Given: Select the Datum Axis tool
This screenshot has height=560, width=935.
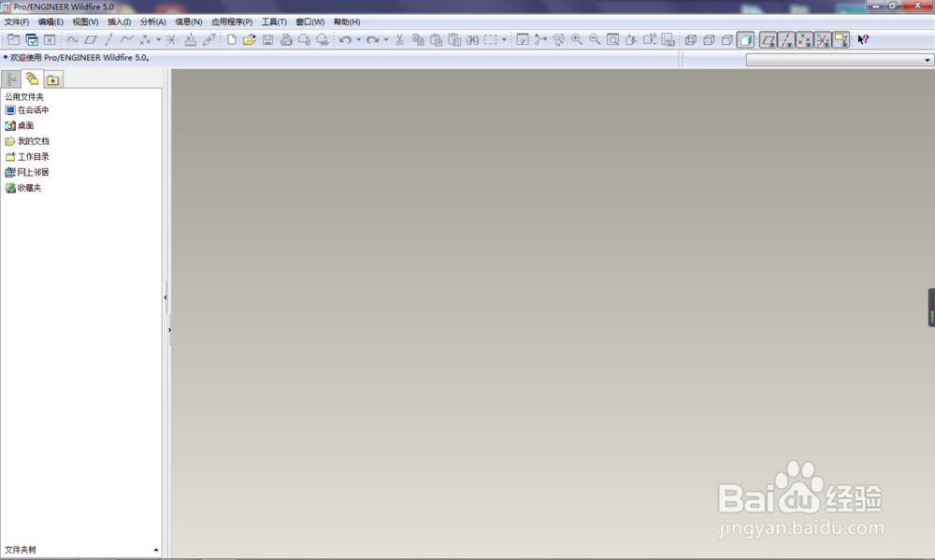Looking at the screenshot, I should 108,40.
